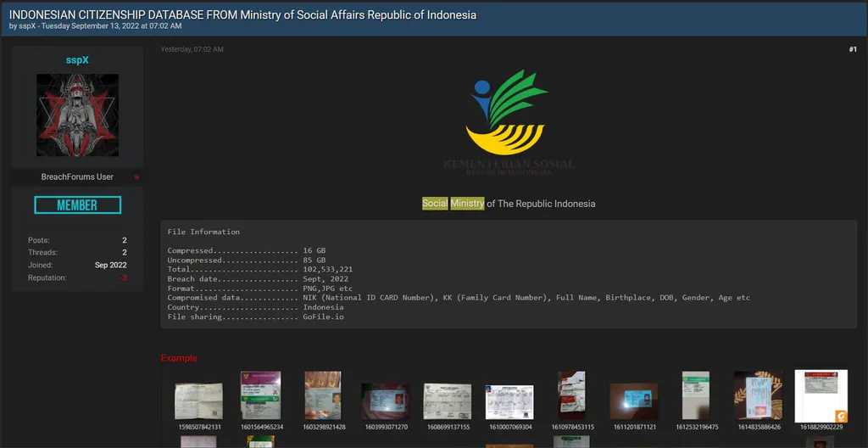
Task: Open the sspX profile link in sidebar
Action: (x=77, y=60)
